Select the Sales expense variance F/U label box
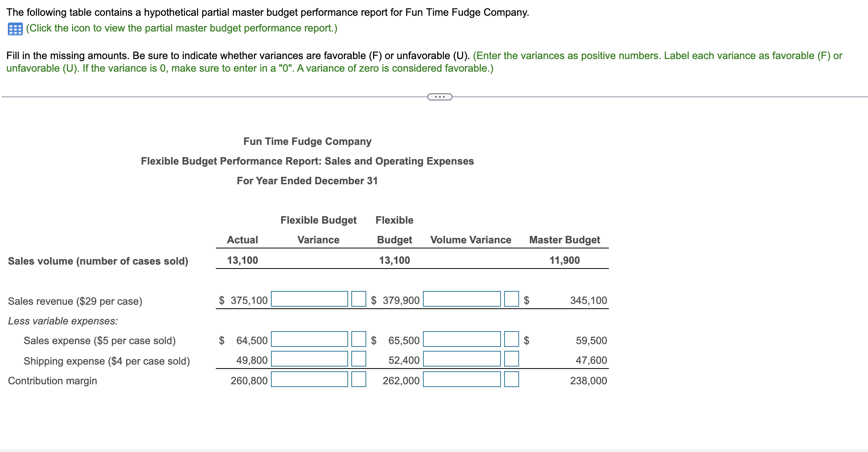Screen dimensions: 868x452 tap(359, 339)
